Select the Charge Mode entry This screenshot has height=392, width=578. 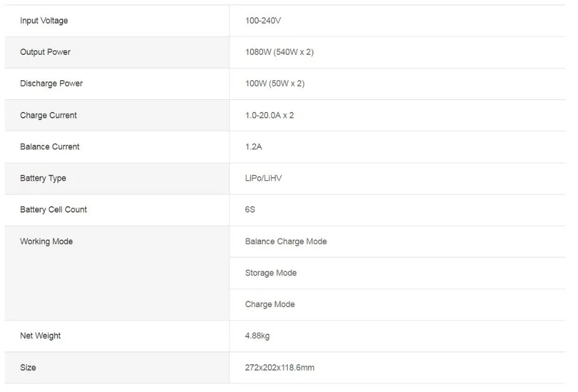[x=270, y=304]
